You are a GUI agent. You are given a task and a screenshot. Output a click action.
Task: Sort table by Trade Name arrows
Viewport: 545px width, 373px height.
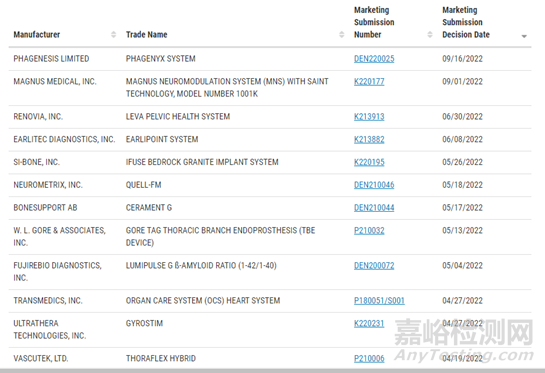tap(342, 34)
